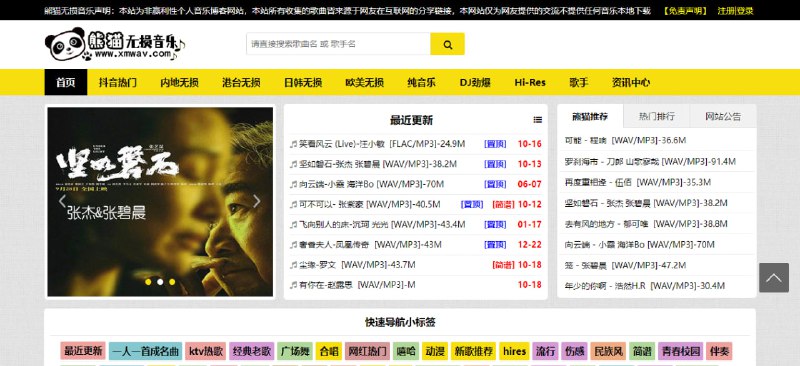Open recommended song 罗刹海市 - 刀郎

click(x=650, y=161)
